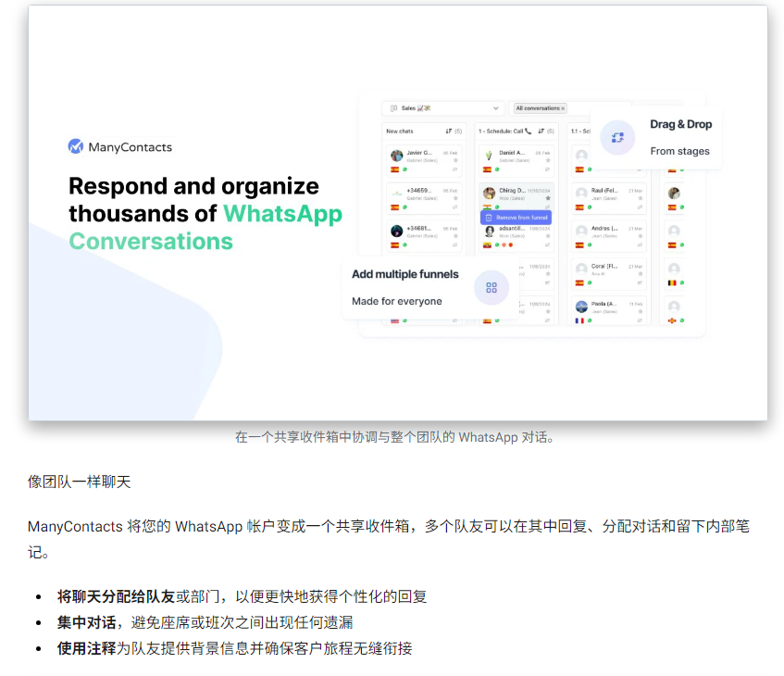
Task: Click Daniel A. contact avatar
Action: [489, 156]
